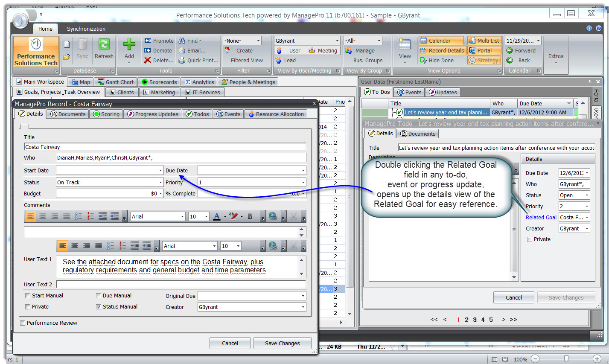This screenshot has height=364, width=609.
Task: Open the Scorecards tab
Action: (159, 82)
